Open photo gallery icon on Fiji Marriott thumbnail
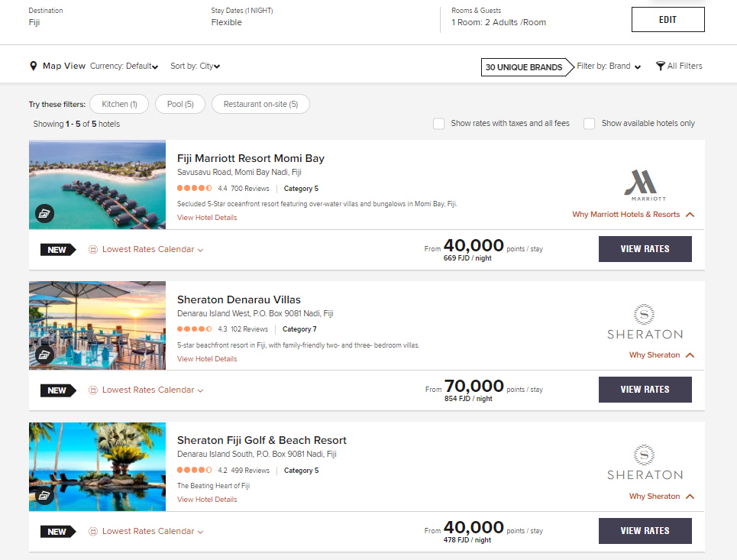Viewport: 737px width, 560px height. pos(44,213)
